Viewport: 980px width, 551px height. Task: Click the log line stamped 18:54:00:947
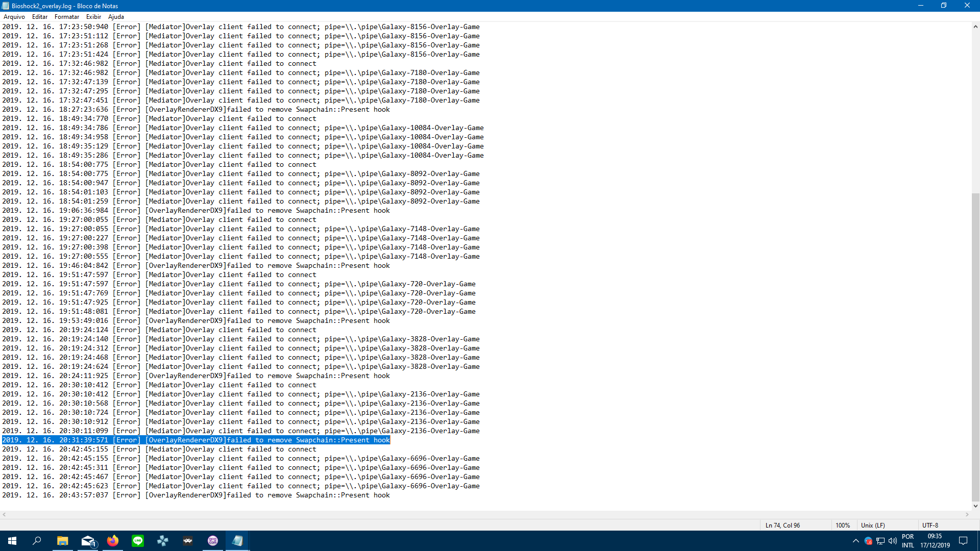pos(241,183)
